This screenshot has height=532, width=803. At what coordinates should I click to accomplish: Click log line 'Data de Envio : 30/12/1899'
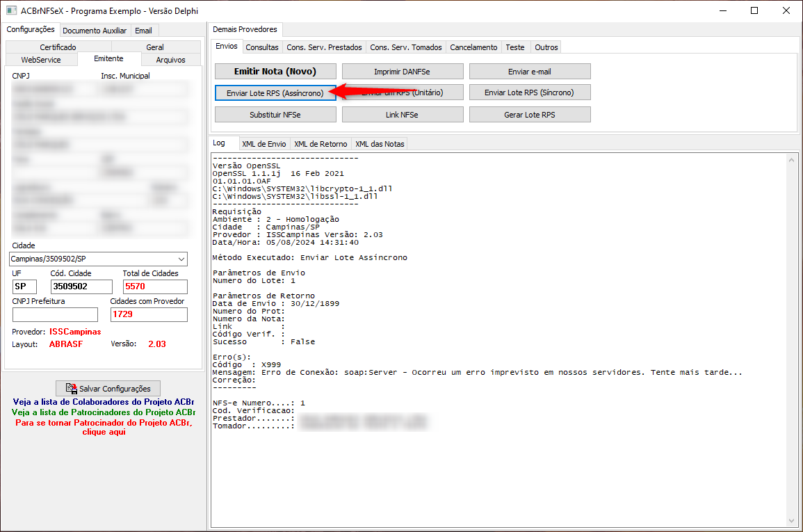(275, 304)
